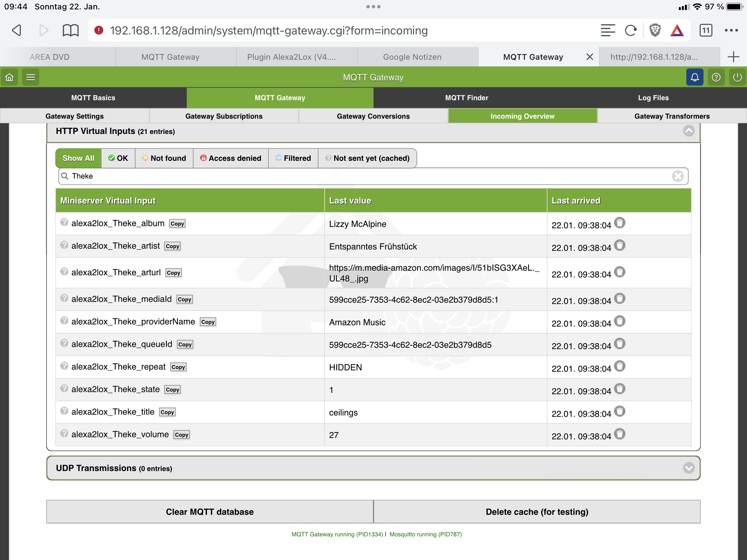Click trash icon for alexa2lox_Theke_volume row
747x560 pixels.
point(619,434)
